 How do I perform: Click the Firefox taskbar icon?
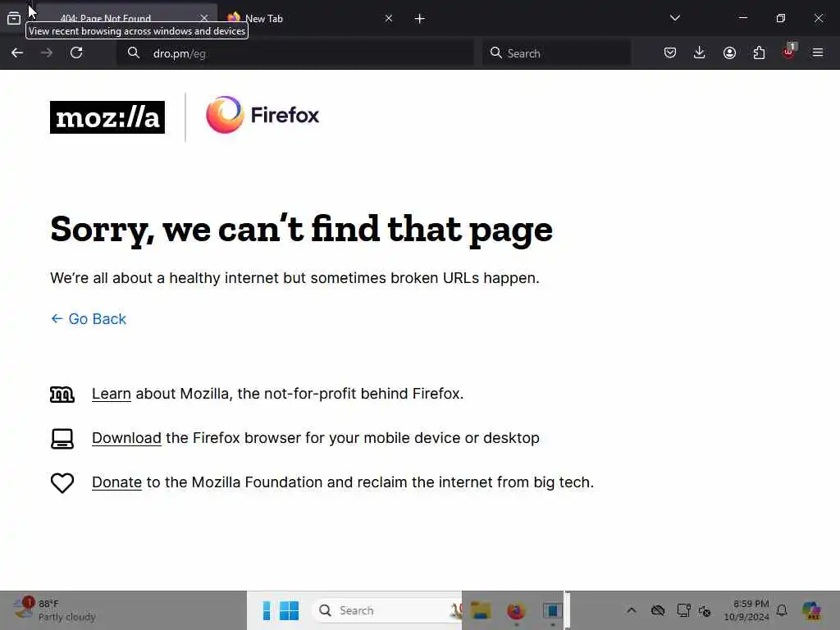pos(516,610)
